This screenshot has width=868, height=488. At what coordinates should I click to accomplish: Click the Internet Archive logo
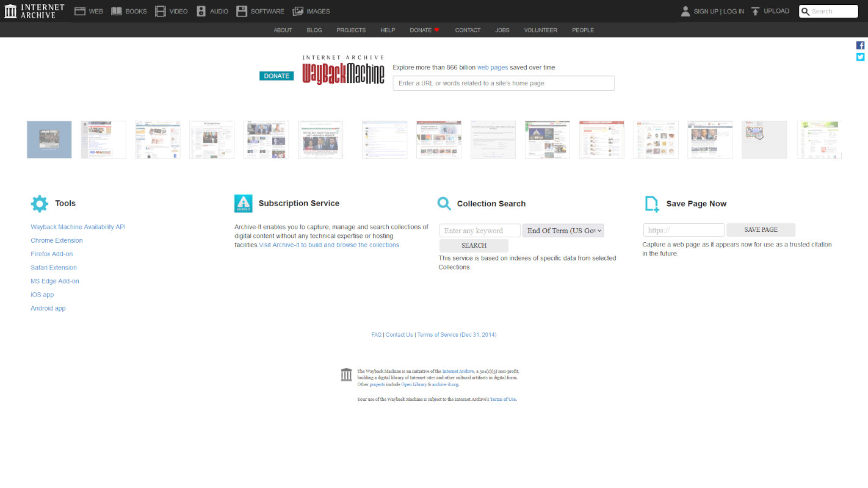[x=34, y=11]
